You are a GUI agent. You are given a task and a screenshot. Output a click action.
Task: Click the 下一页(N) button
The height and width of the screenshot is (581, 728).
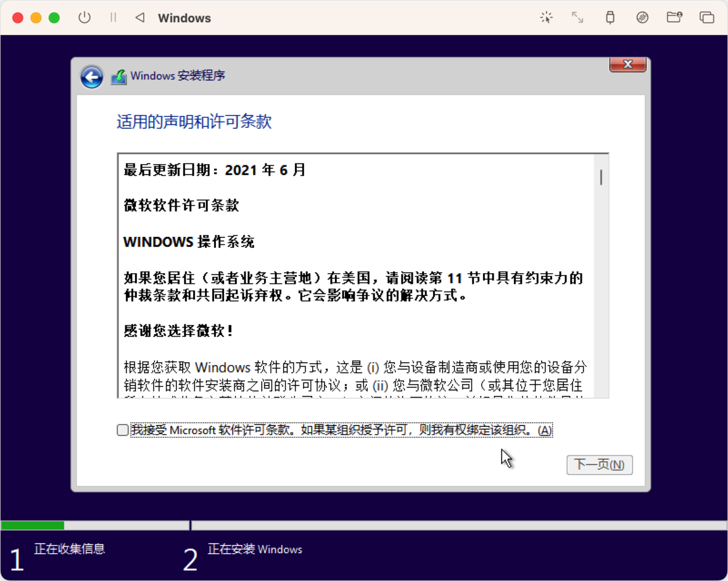point(599,465)
